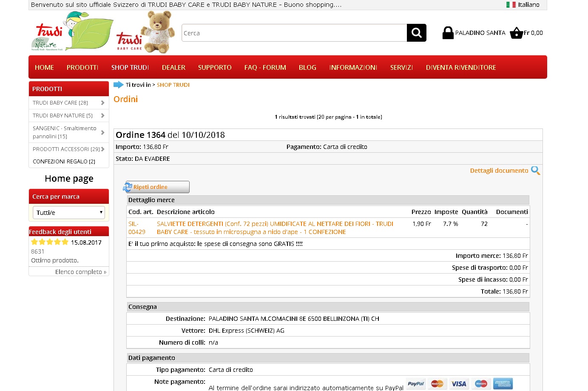Screen dimensions: 588x391
Task: Click the SHOP TRUDI breadcrumb link
Action: pyautogui.click(x=173, y=85)
